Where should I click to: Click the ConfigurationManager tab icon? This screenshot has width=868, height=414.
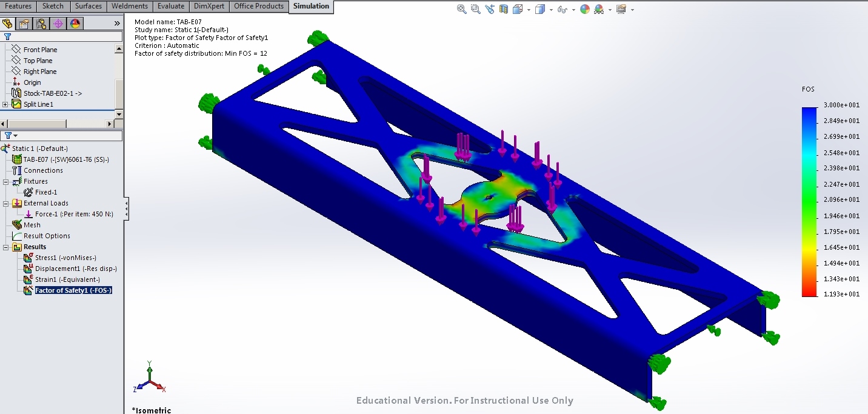tap(41, 24)
